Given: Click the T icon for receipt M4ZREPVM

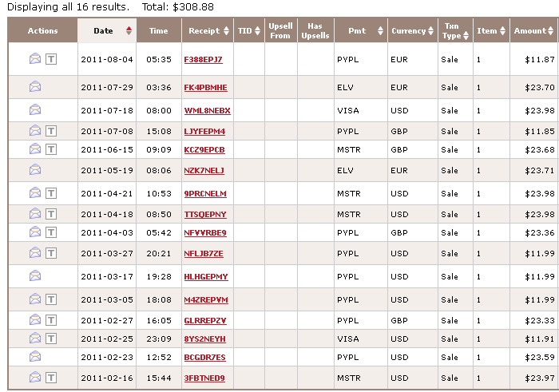Looking at the screenshot, I should click(51, 299).
